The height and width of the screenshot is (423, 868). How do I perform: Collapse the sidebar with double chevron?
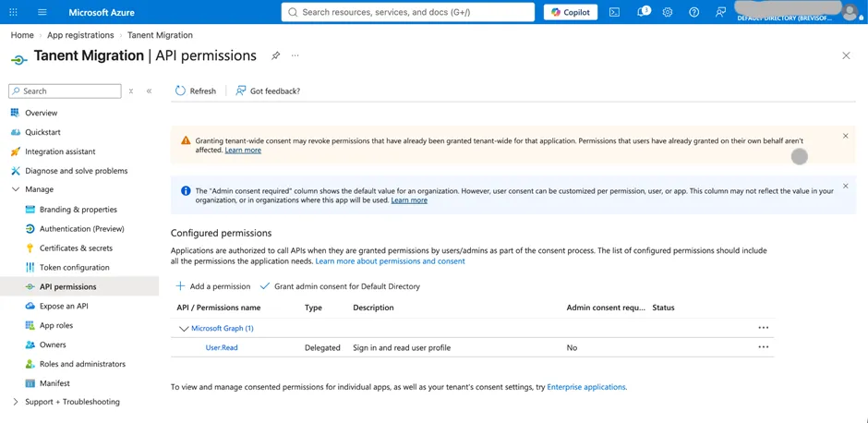149,91
